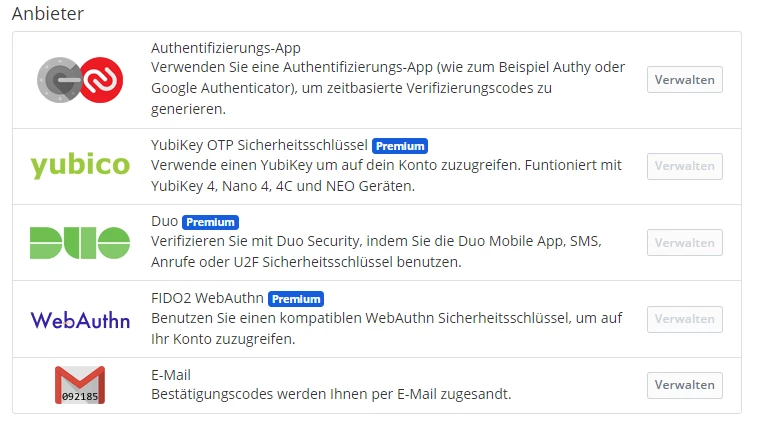
Task: Click the red Authy icon
Action: 102,79
